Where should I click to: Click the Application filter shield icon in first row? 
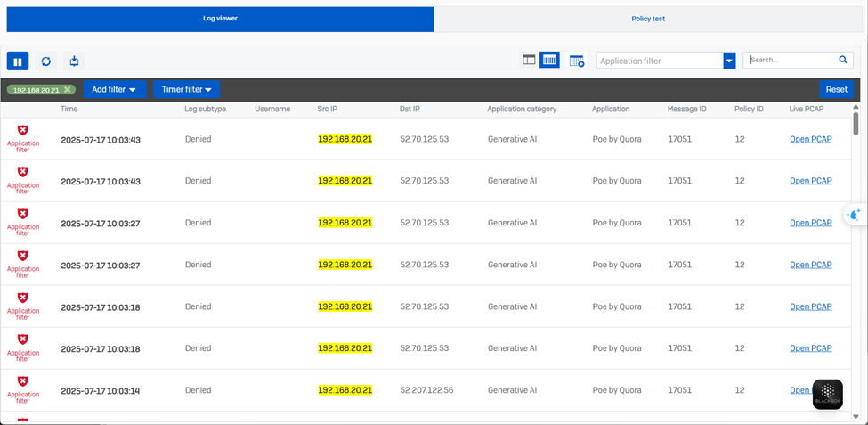pyautogui.click(x=23, y=130)
